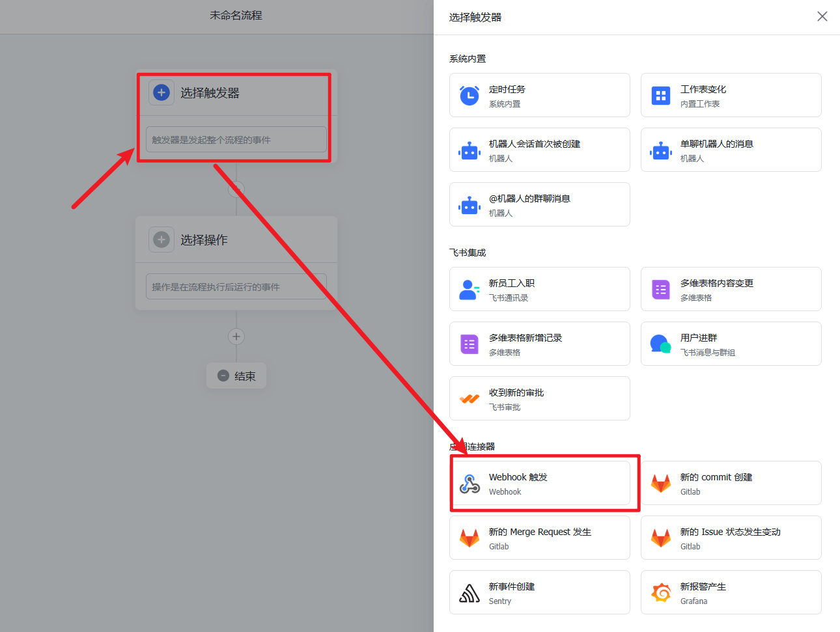Select the 新报警产生 Grafana card
Image resolution: width=840 pixels, height=632 pixels.
(731, 592)
